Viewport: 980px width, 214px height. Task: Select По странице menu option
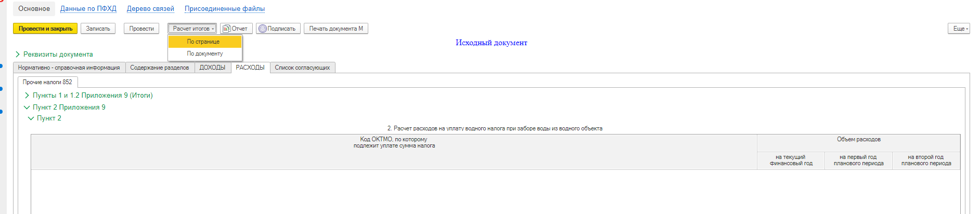[x=203, y=42]
